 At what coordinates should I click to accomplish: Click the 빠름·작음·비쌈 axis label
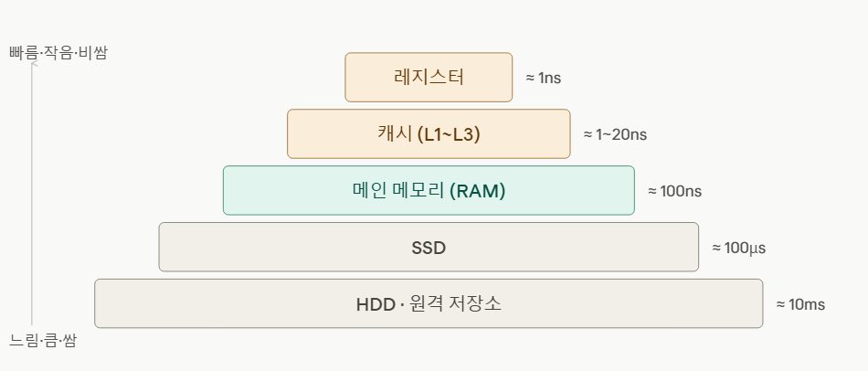click(58, 53)
